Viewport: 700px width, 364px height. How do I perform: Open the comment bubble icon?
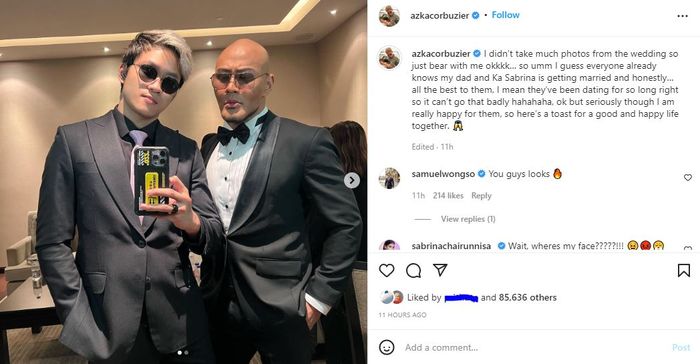(x=413, y=270)
